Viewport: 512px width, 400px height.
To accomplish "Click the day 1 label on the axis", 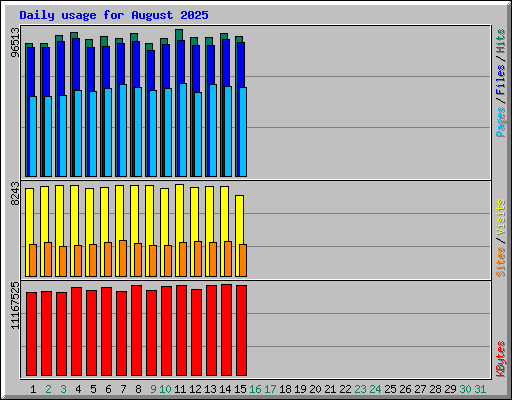I will 33,389.
